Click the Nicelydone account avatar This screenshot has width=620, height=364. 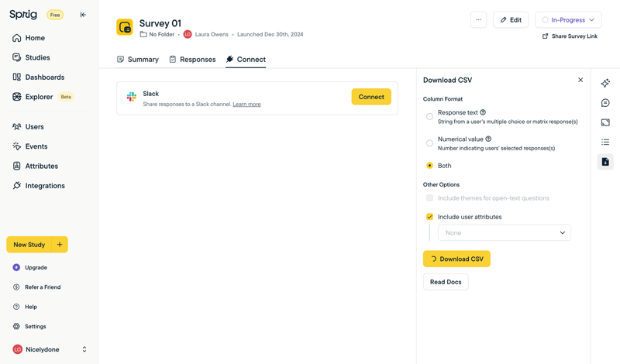pyautogui.click(x=17, y=349)
